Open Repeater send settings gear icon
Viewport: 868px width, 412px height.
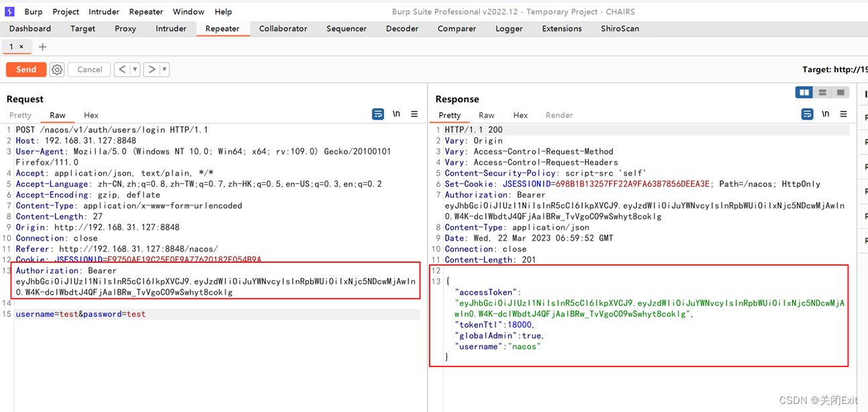pyautogui.click(x=57, y=69)
